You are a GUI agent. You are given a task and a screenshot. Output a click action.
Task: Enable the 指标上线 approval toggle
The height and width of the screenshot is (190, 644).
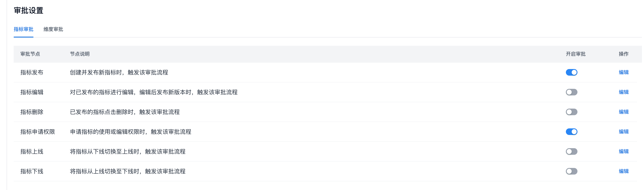(571, 151)
